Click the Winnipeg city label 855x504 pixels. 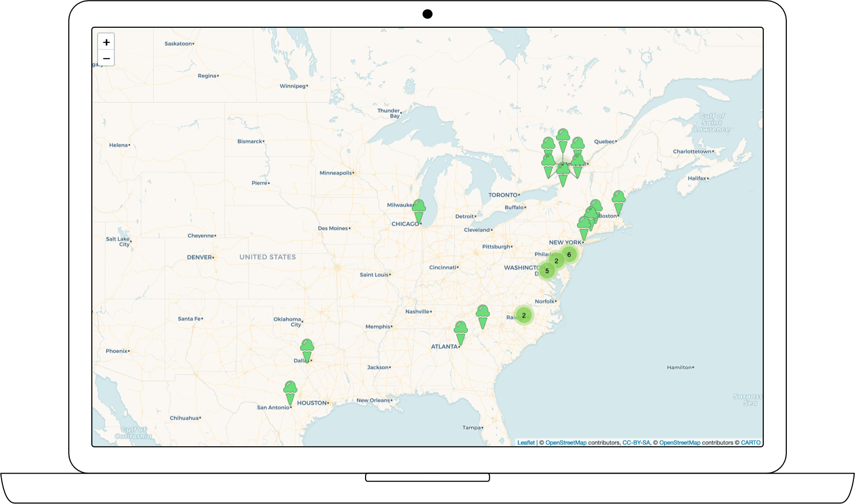tap(293, 86)
